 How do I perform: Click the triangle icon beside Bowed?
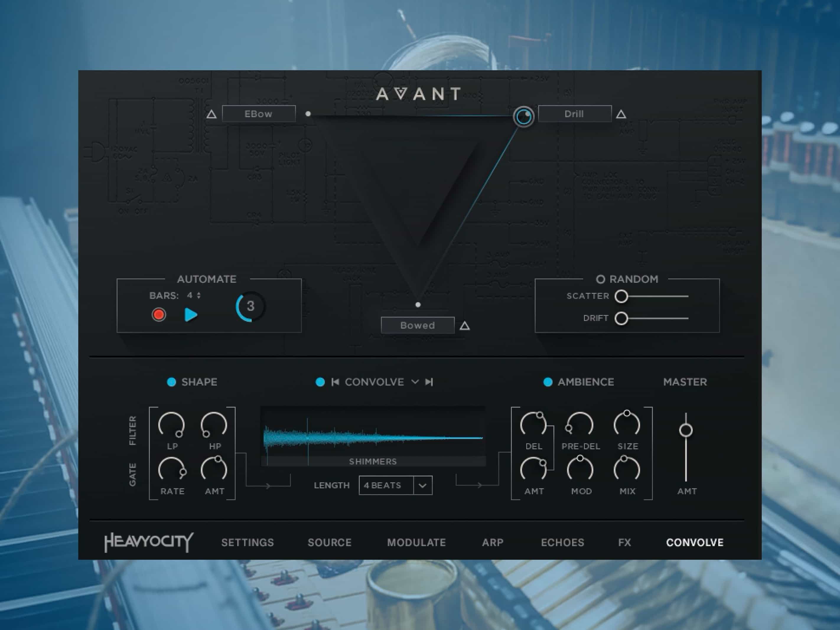(464, 326)
